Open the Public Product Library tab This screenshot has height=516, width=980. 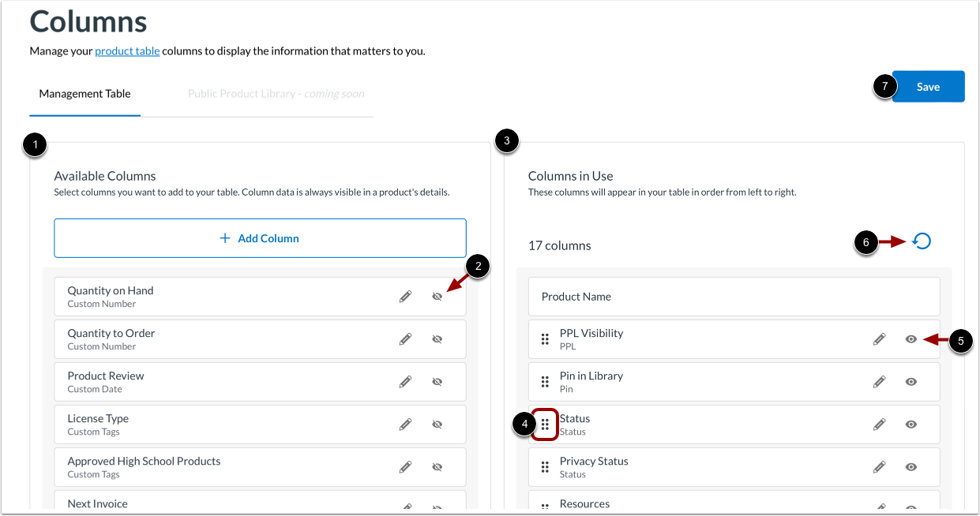coord(275,93)
